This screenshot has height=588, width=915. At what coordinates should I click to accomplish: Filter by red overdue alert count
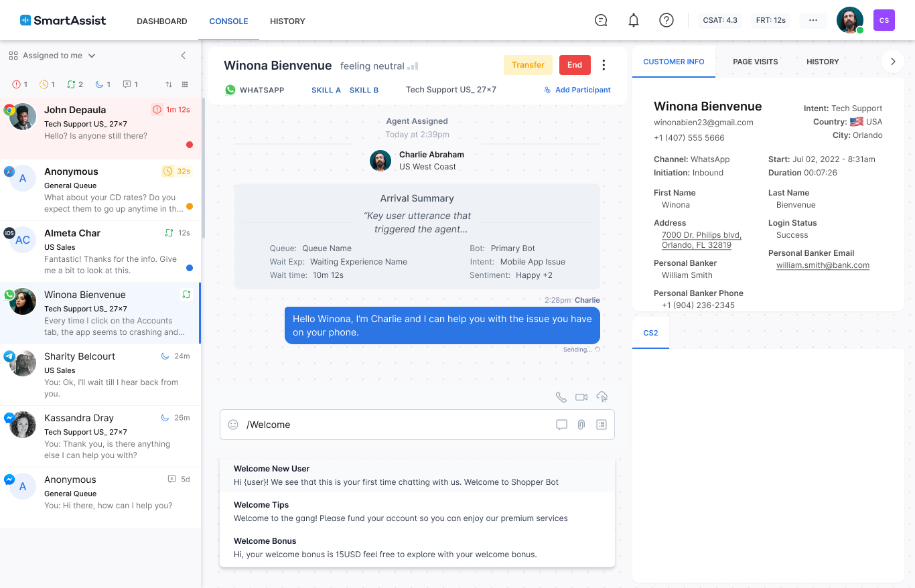coord(20,84)
